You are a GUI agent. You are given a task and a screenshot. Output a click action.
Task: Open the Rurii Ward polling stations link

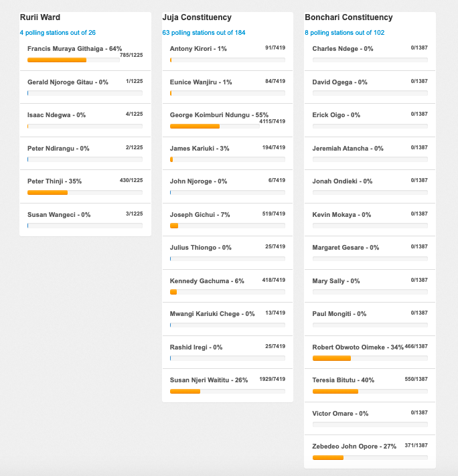click(x=58, y=33)
